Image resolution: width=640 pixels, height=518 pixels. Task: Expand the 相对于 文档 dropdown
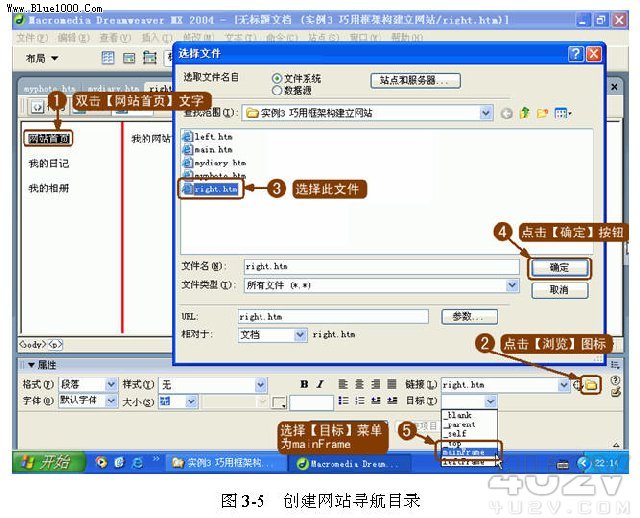301,335
